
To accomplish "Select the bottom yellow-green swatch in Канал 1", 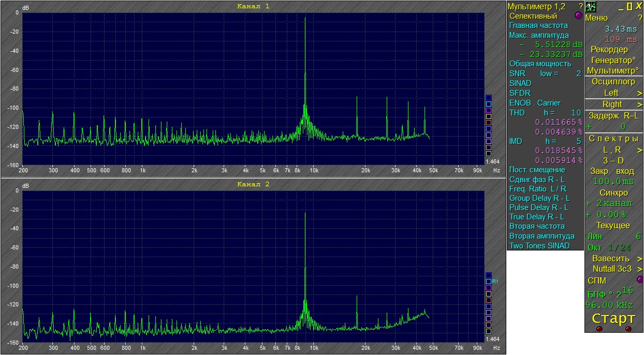I will click(x=489, y=154).
